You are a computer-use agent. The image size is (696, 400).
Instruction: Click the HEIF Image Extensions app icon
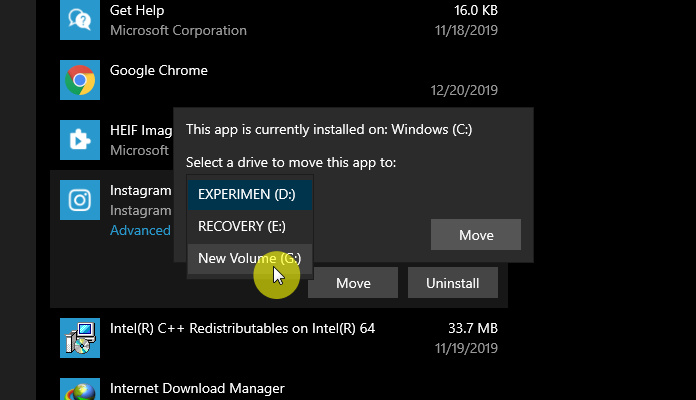click(x=80, y=140)
